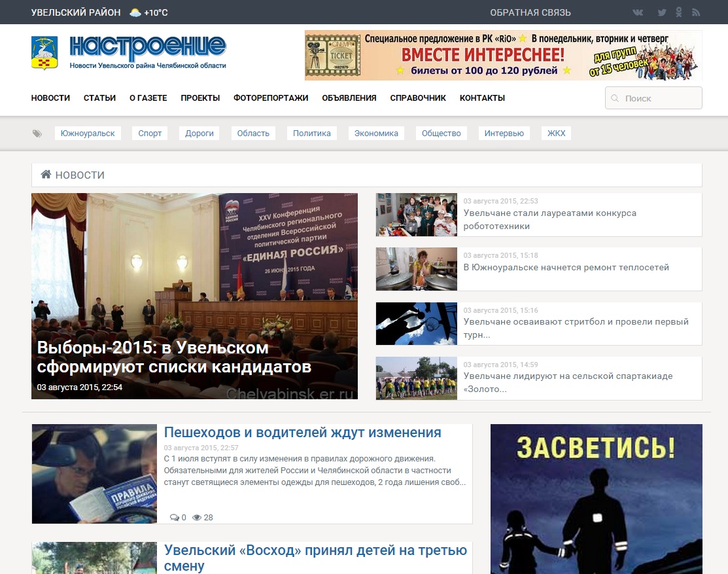Click the 03 августа 2015, 14:59 date
The image size is (728, 574).
coord(500,365)
